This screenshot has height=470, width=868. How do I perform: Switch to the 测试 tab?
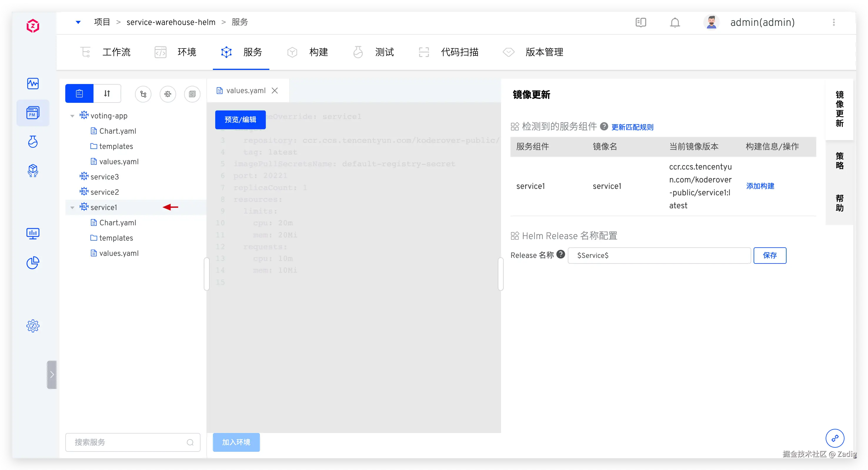[x=373, y=52]
